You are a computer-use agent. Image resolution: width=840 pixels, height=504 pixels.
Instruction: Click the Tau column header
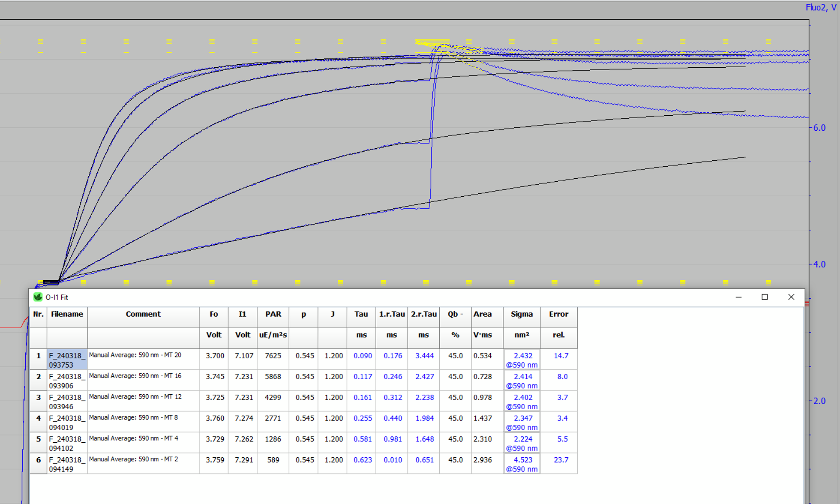[361, 314]
